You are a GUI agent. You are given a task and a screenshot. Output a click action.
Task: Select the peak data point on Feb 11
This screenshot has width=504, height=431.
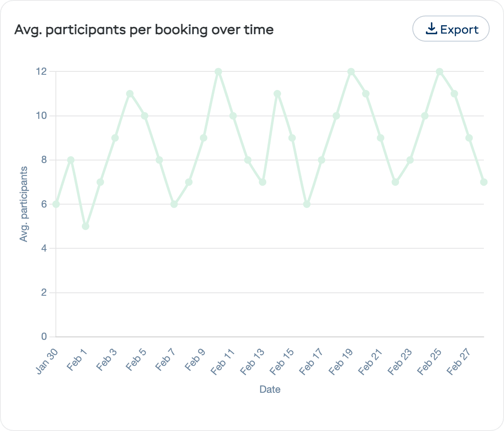click(x=218, y=71)
